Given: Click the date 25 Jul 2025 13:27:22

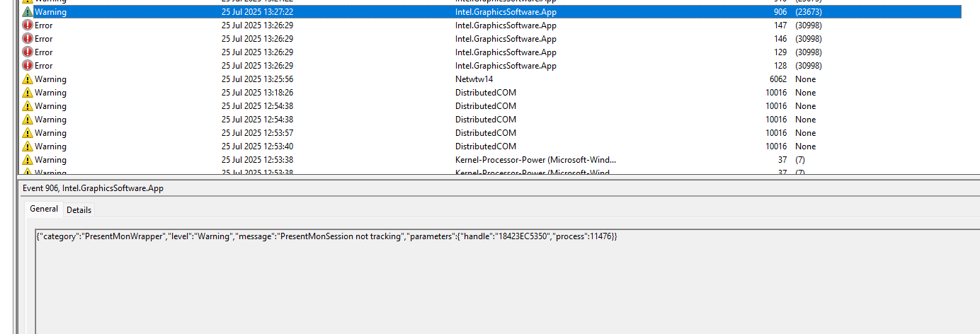Looking at the screenshot, I should pyautogui.click(x=257, y=12).
